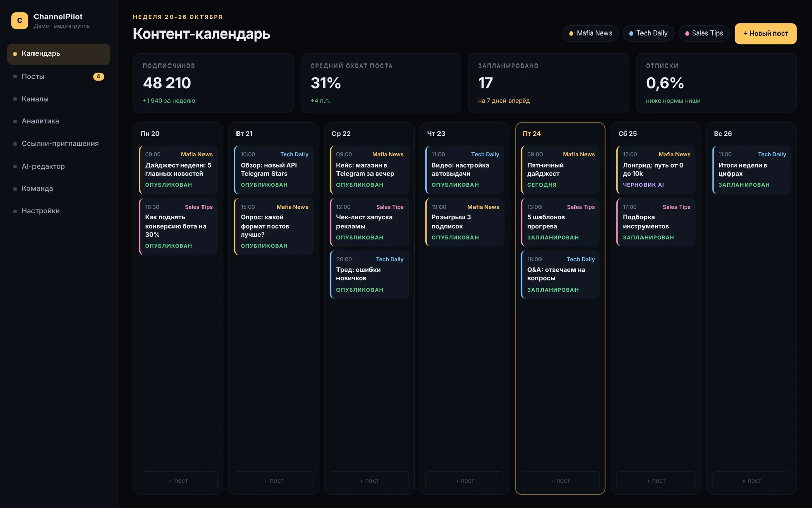
Task: Open the Пятничный дайджест post card
Action: coord(560,170)
